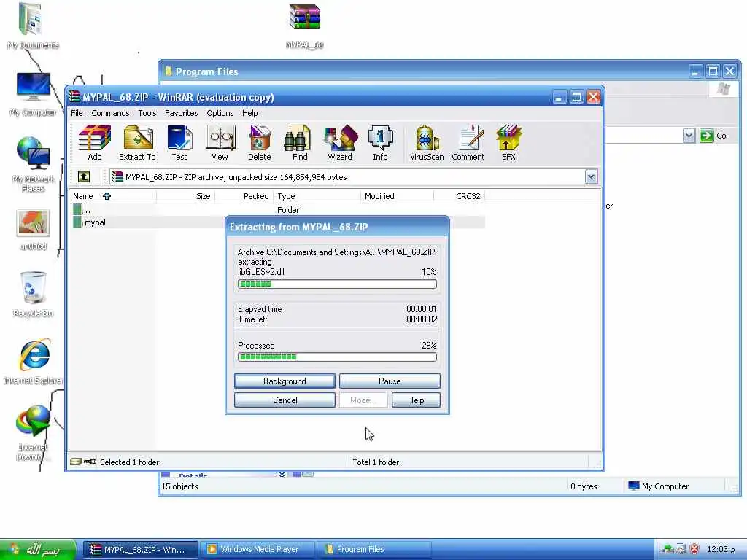Screen dimensions: 747x560
Task: Sort by the Type column header
Action: pos(317,195)
